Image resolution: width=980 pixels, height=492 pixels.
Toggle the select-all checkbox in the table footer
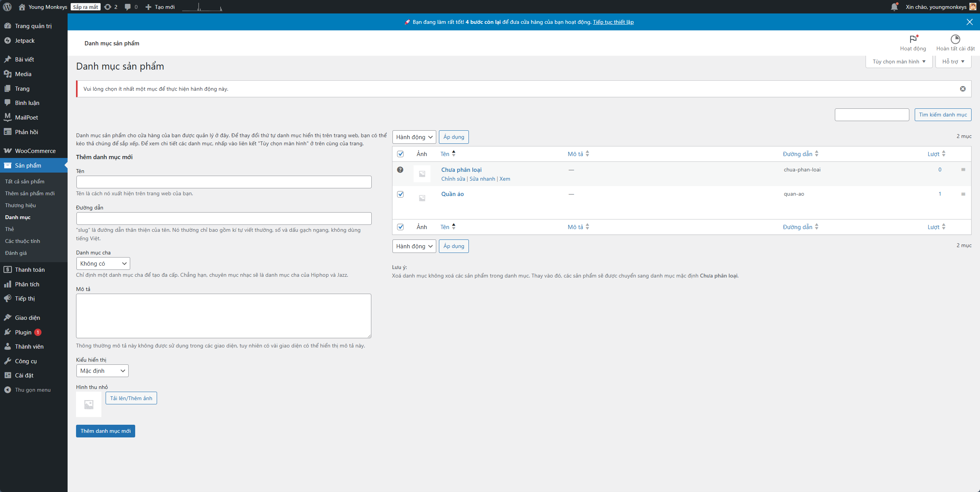(400, 227)
